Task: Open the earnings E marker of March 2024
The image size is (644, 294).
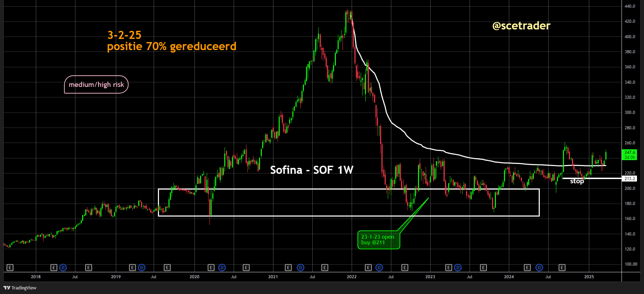Action: [x=527, y=268]
